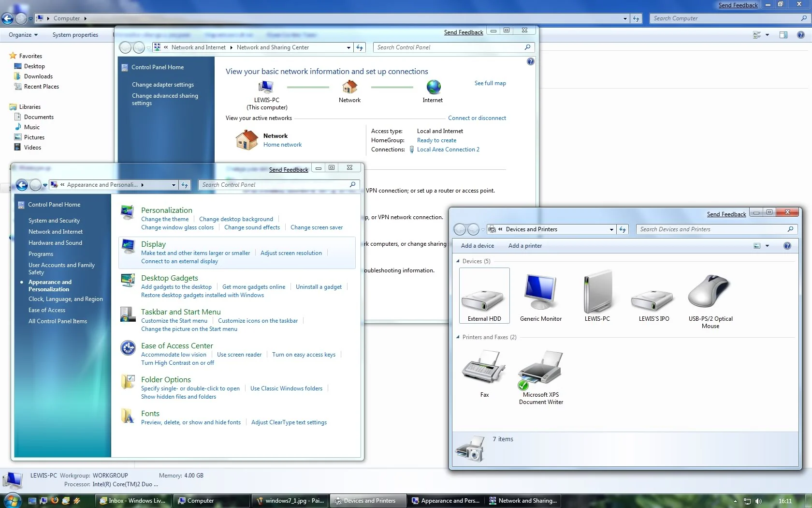Select the USB-PS/2 Optical Mouse icon

coord(709,291)
